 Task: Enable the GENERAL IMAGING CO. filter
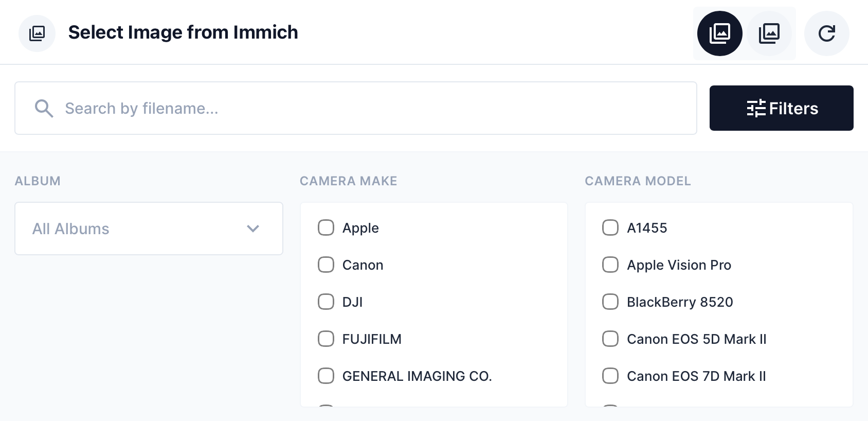(x=325, y=376)
